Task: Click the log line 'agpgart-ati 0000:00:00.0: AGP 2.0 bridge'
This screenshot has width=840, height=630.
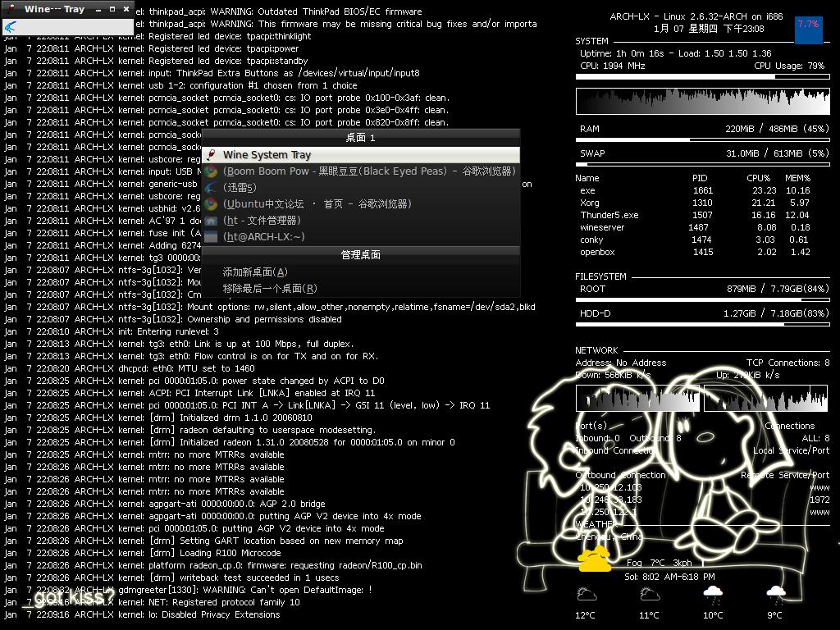Action: pos(237,504)
